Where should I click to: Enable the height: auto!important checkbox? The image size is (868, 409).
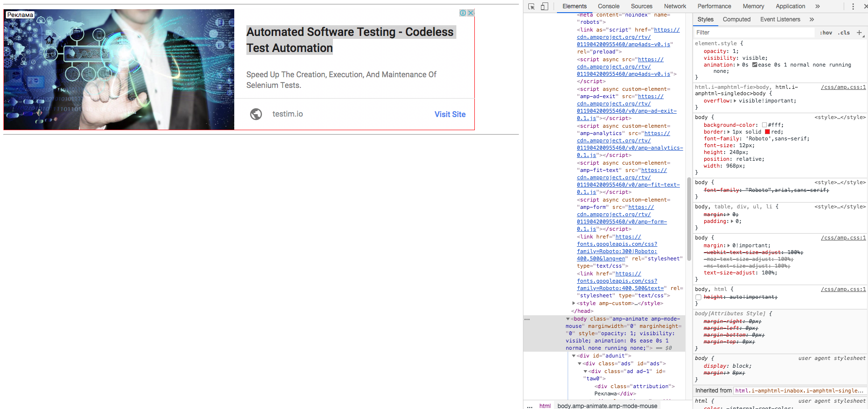tap(698, 297)
